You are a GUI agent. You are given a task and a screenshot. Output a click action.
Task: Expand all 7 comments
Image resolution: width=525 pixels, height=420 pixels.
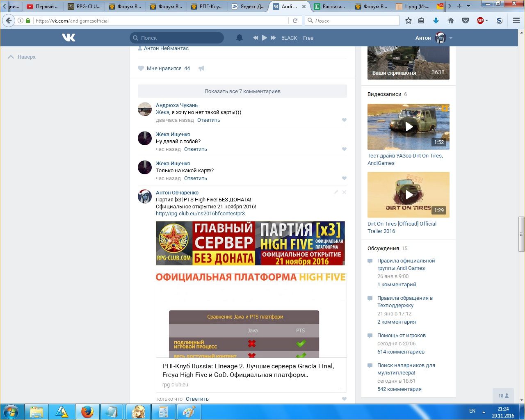(242, 91)
